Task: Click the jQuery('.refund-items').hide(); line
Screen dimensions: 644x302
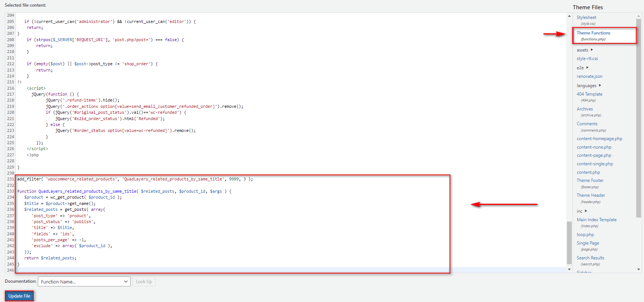Action: [x=83, y=100]
